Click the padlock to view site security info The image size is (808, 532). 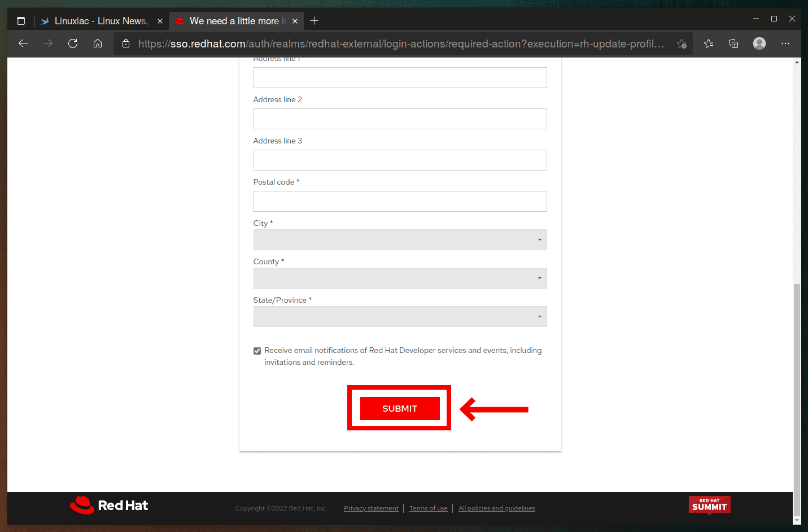click(x=125, y=43)
